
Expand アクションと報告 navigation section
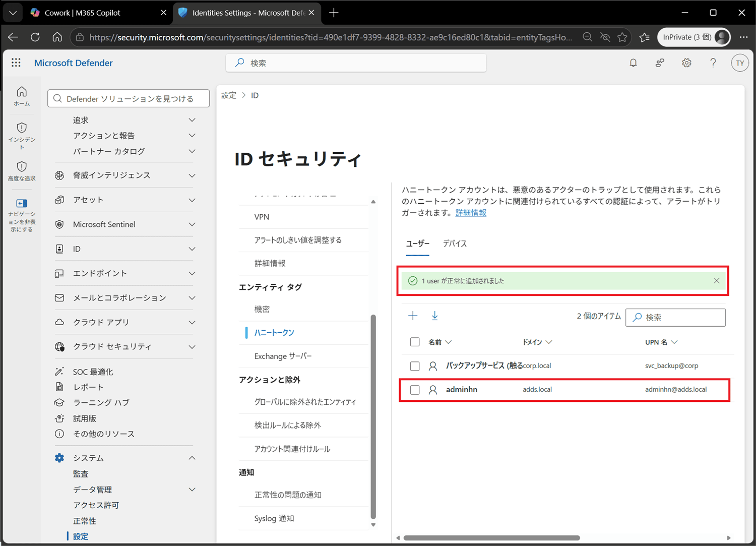click(192, 136)
